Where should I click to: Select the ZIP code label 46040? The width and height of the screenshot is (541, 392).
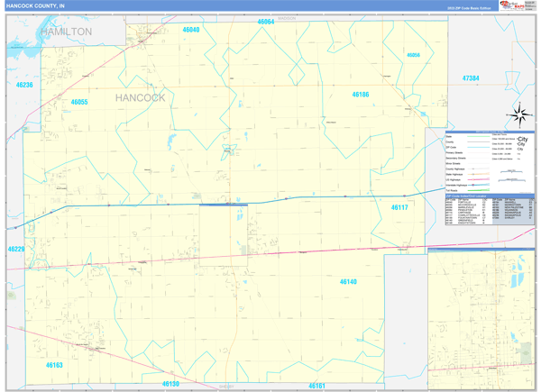tap(191, 30)
